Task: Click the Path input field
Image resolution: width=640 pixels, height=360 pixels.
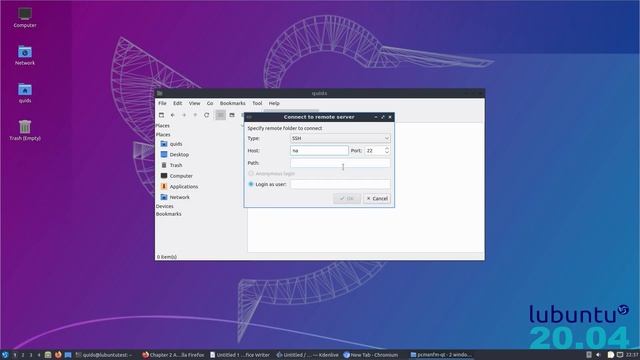Action: point(340,163)
